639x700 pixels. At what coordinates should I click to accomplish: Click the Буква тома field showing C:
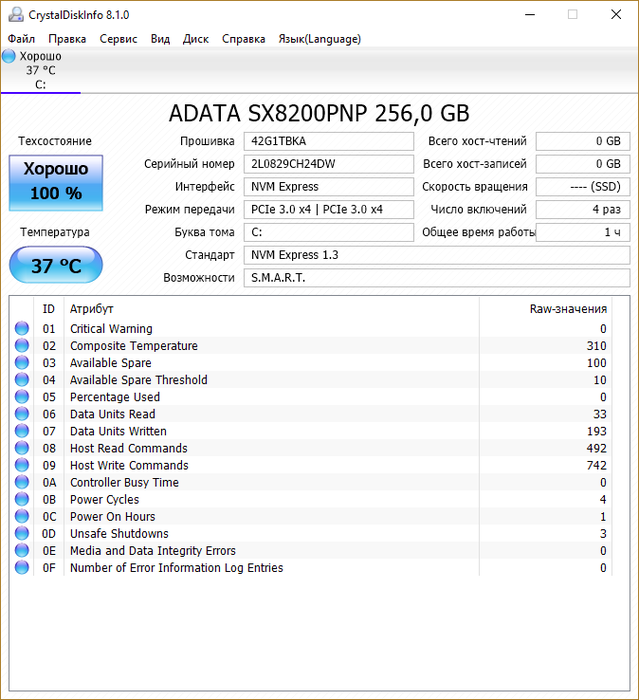(x=329, y=232)
